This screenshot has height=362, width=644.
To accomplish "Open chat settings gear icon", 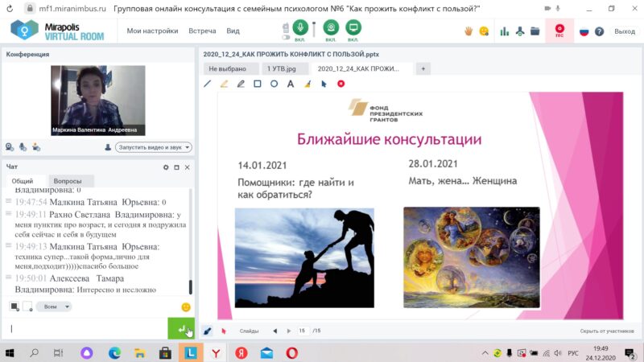I will click(166, 167).
